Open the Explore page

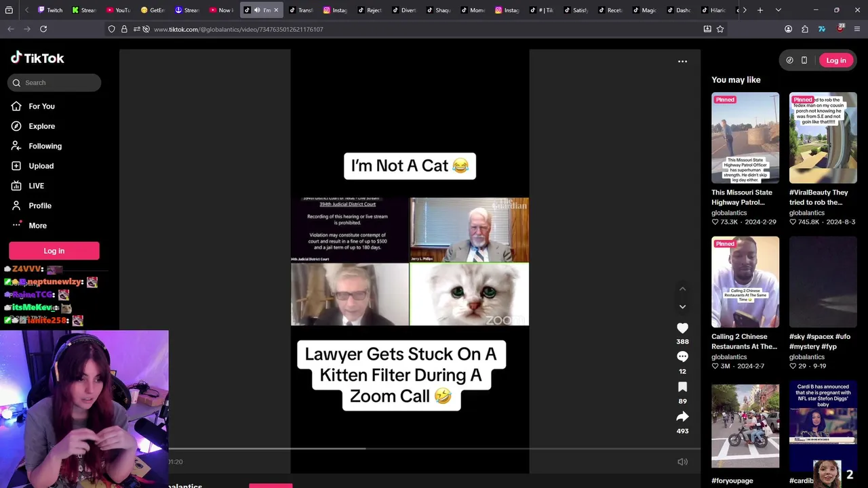41,126
